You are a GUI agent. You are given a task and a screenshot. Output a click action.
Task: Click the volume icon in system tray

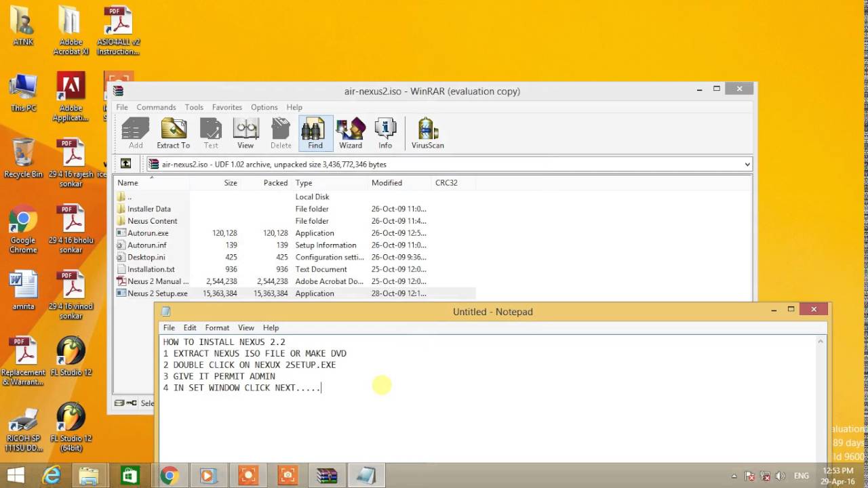[x=779, y=476]
